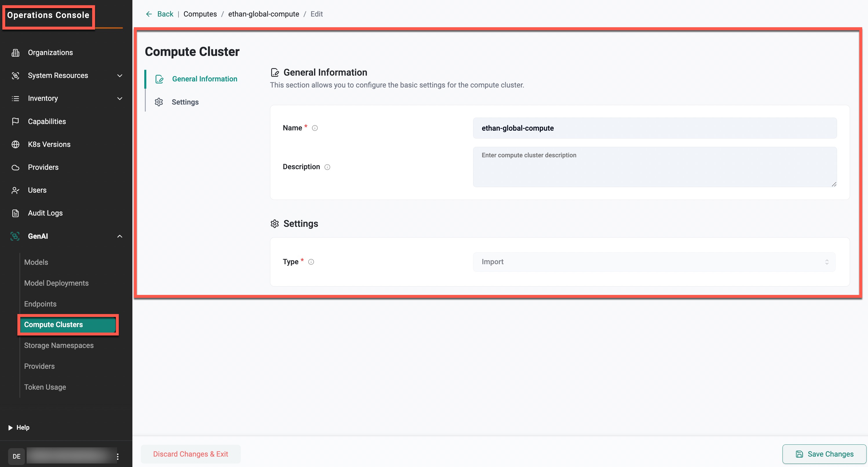
Task: Open Model Deployments under GenAI
Action: click(56, 283)
